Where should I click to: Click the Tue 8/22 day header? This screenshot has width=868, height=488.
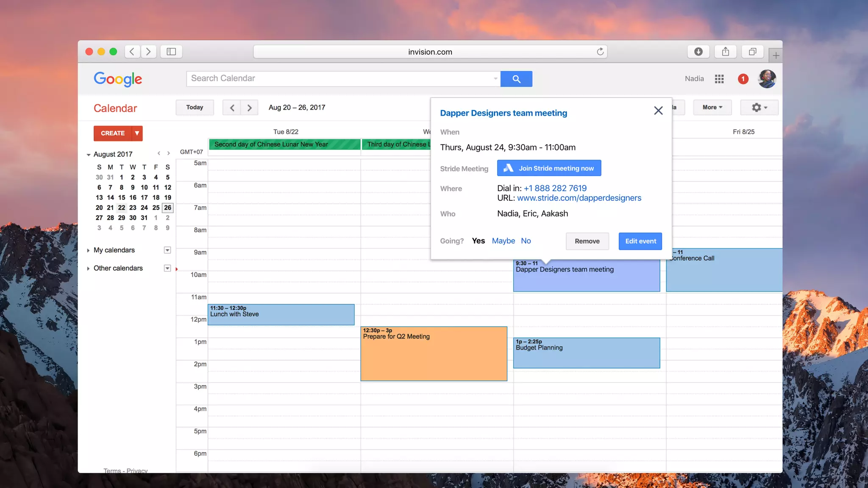coord(286,132)
